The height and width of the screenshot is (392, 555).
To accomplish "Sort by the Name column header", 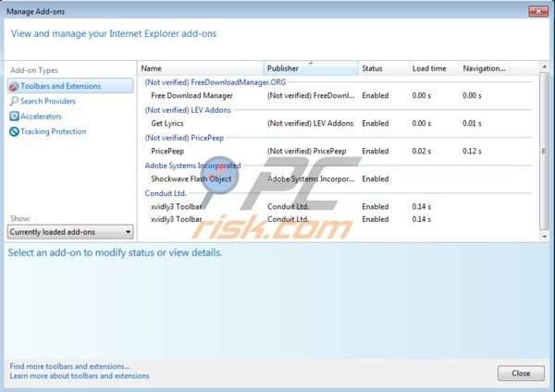I will coord(201,68).
